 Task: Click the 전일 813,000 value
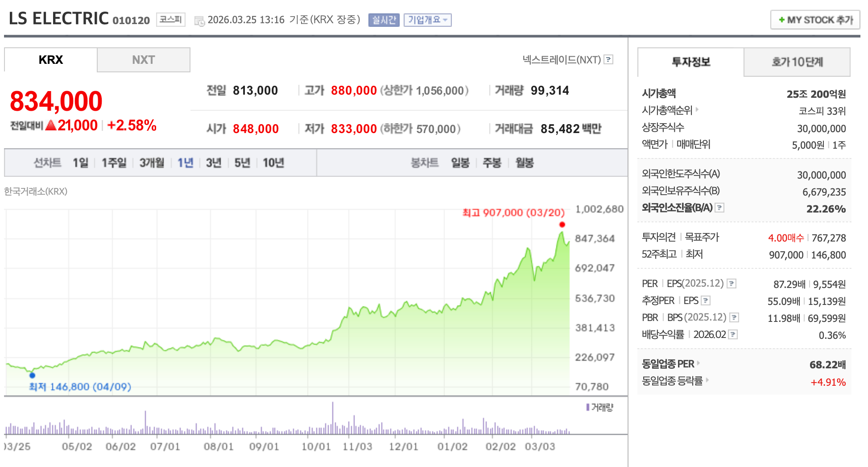click(255, 91)
